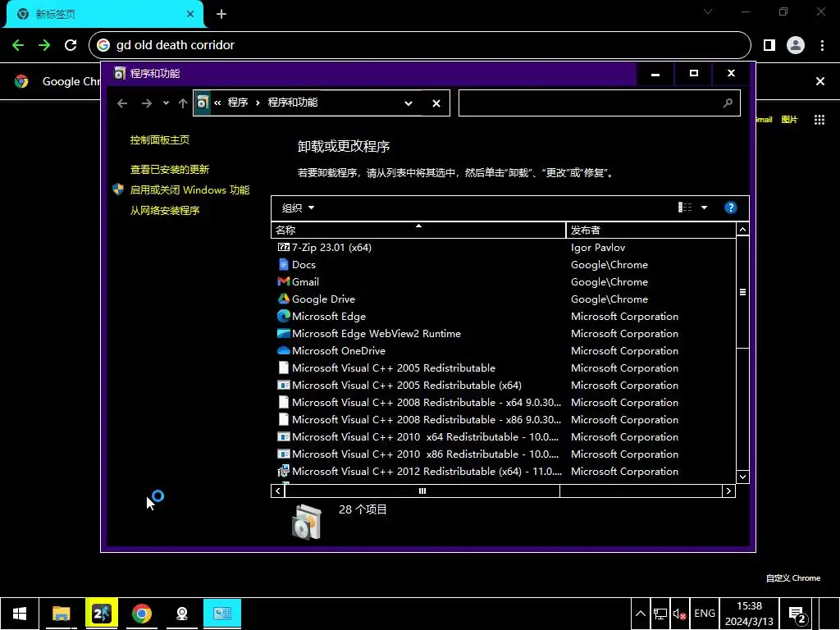The height and width of the screenshot is (630, 840).
Task: Click 自定义 Chrome button
Action: coord(793,578)
